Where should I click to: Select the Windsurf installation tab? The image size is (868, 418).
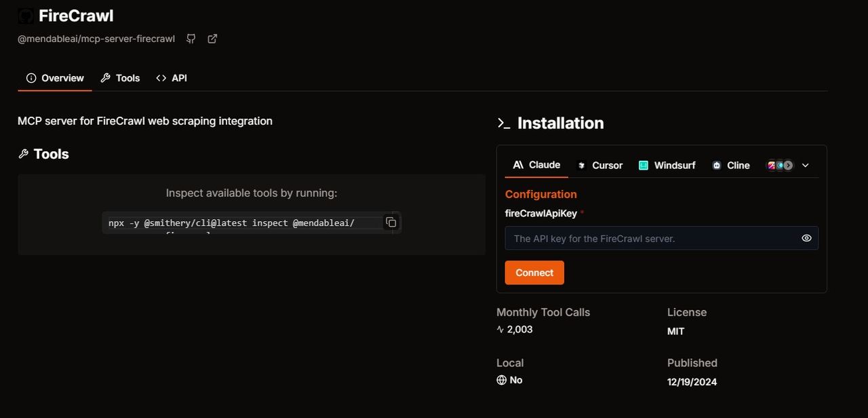pyautogui.click(x=667, y=165)
